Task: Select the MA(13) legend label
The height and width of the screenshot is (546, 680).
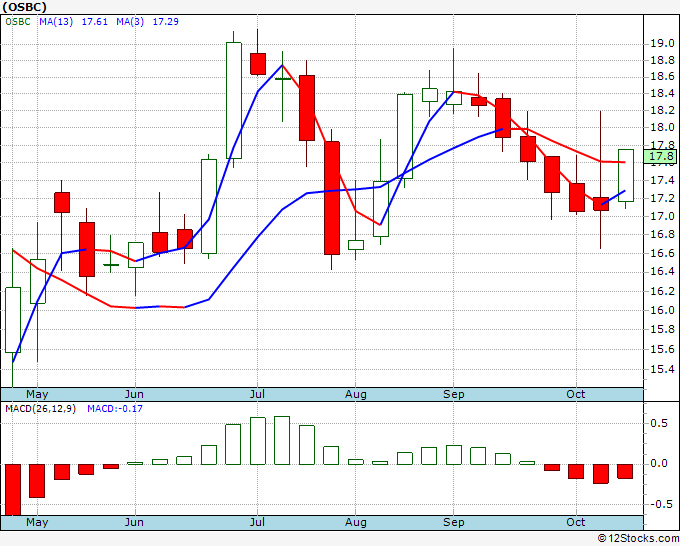Action: tap(56, 22)
